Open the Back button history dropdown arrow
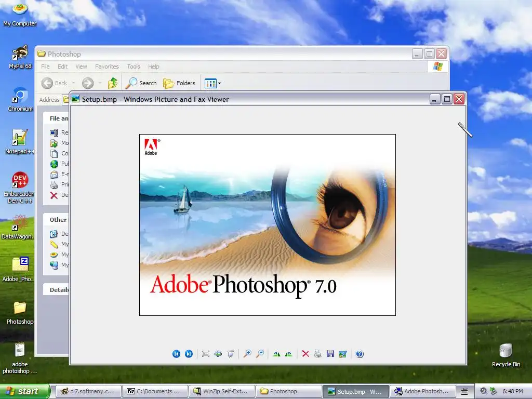 (73, 83)
